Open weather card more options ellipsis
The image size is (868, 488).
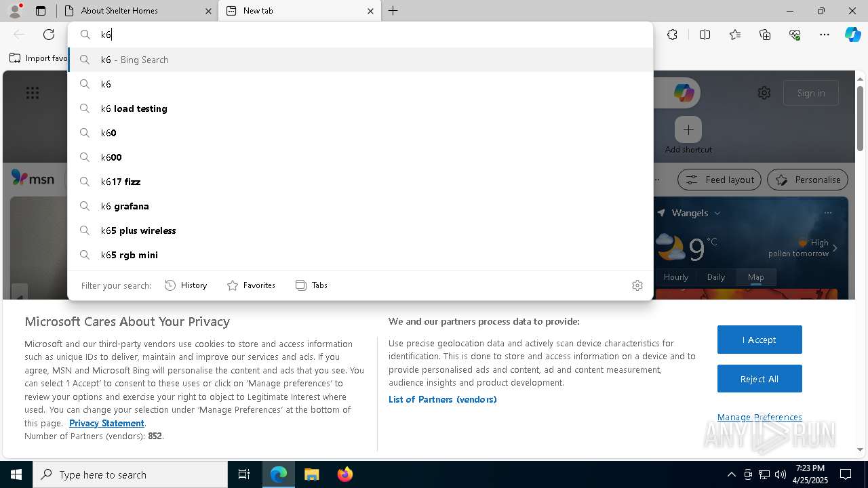click(827, 213)
